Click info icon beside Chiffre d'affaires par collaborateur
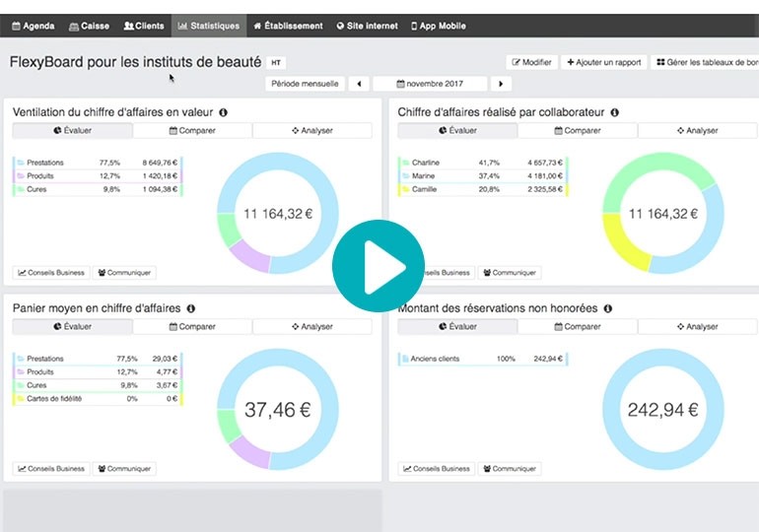 (614, 112)
